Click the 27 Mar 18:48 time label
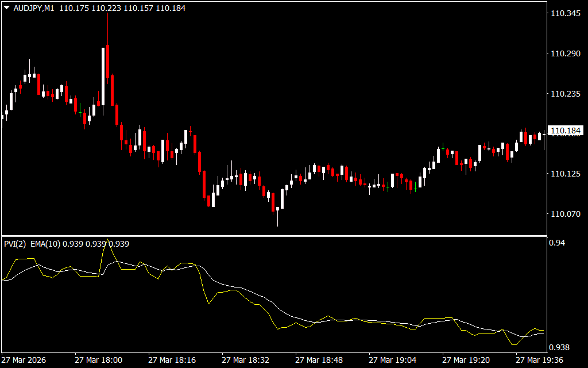588x368 pixels. coord(319,360)
